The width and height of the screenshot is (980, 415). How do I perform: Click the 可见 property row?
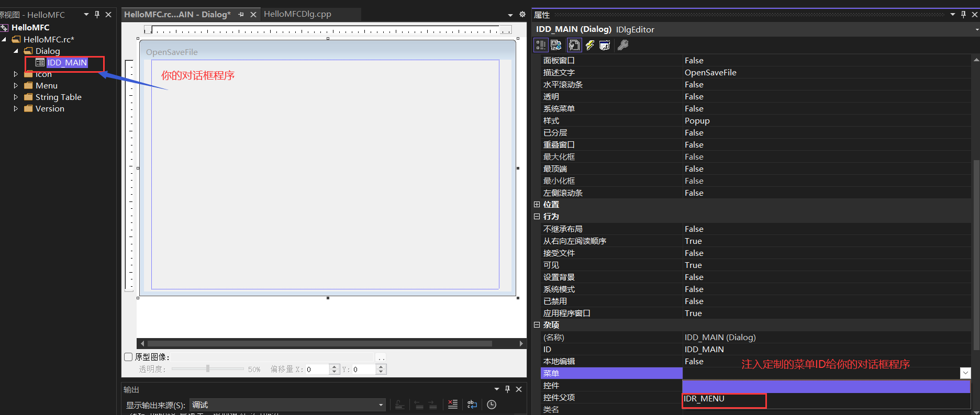click(755, 265)
